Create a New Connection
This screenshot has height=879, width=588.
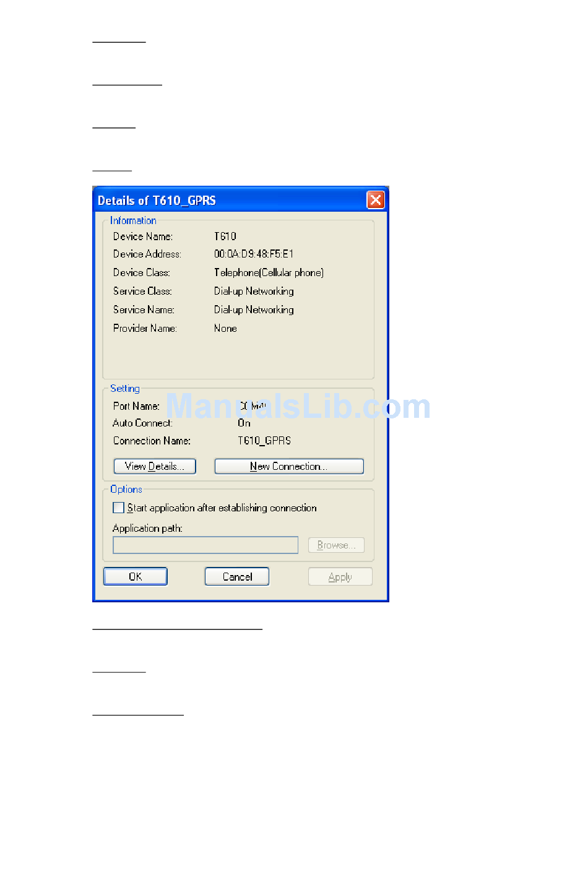pos(289,466)
